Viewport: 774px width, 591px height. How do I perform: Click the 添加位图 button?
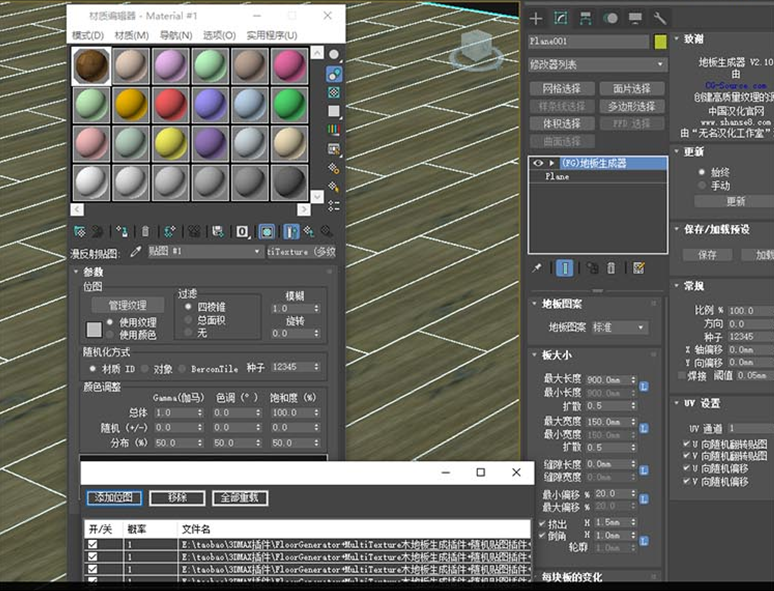114,497
